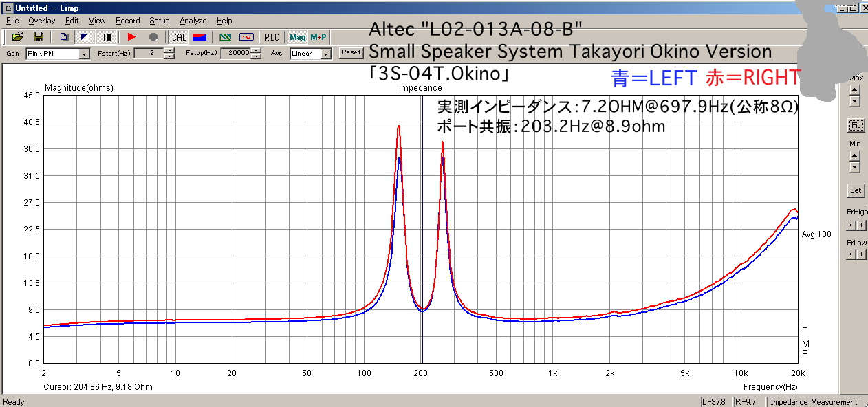Raise graph Max with the up arrow
This screenshot has width=868, height=407.
pyautogui.click(x=855, y=89)
